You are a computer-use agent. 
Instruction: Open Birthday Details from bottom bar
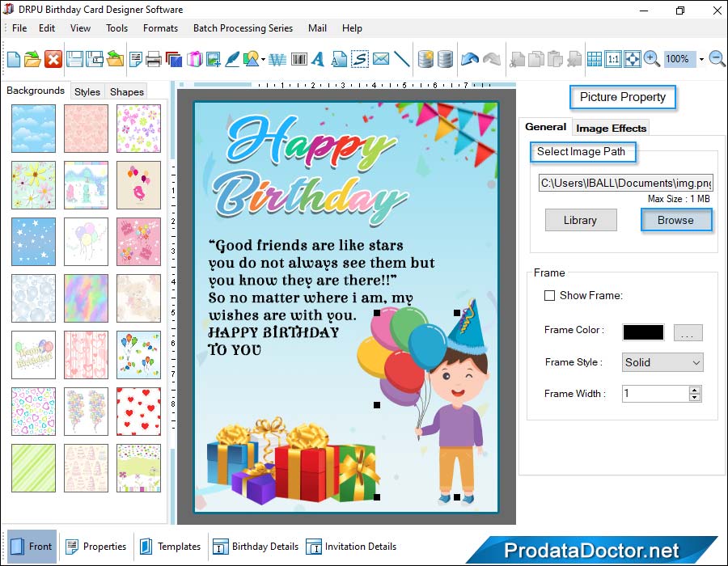256,546
